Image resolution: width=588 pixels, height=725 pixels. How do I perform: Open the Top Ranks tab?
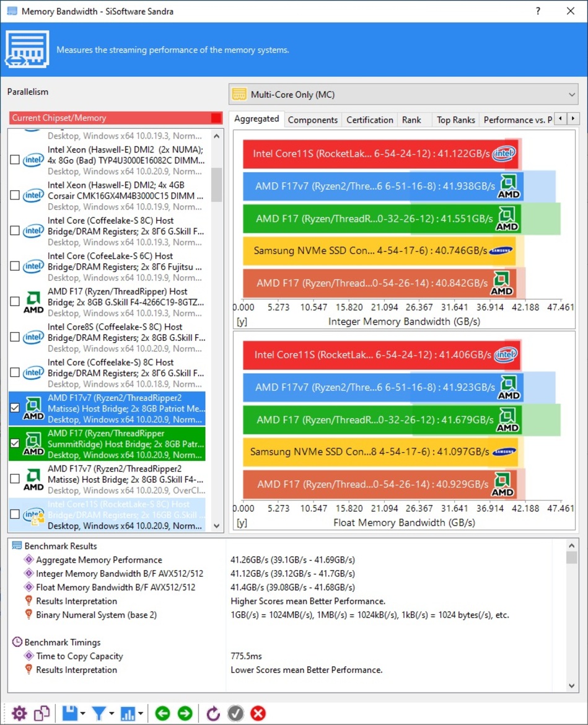(x=456, y=120)
